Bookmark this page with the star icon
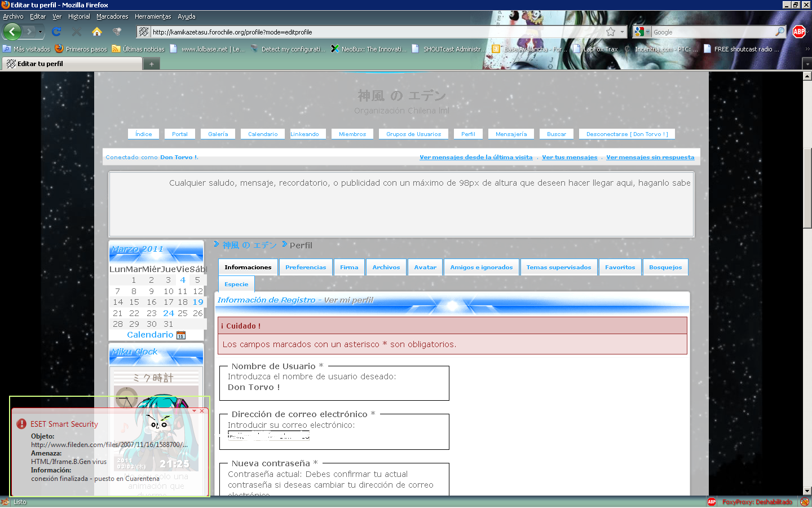 [611, 32]
